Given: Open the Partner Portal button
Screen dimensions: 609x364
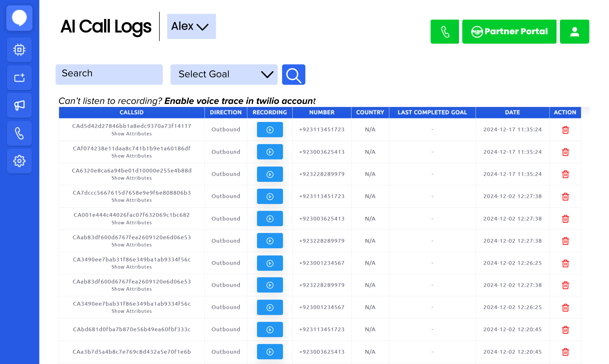Looking at the screenshot, I should pyautogui.click(x=509, y=32).
